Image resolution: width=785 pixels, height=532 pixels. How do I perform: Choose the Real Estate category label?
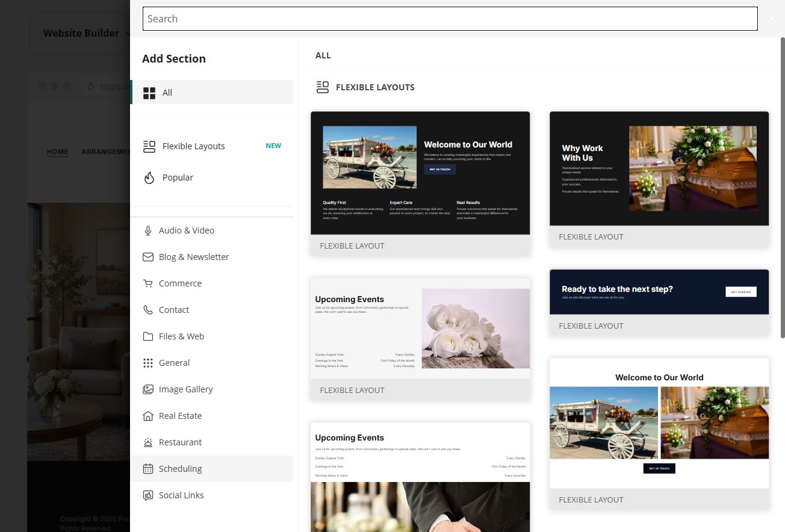click(180, 416)
